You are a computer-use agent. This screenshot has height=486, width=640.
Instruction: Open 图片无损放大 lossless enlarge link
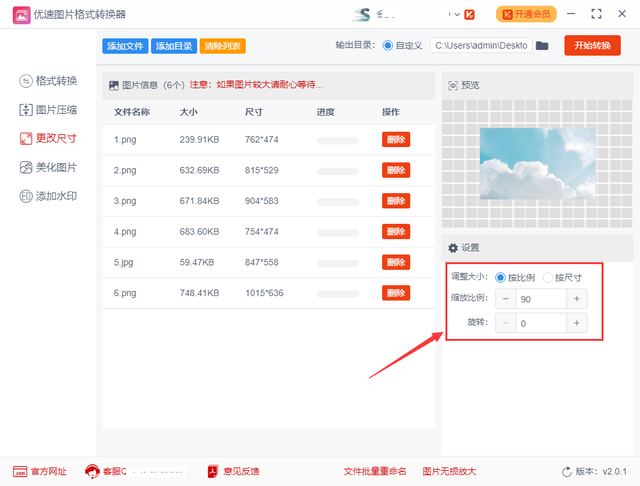(449, 471)
